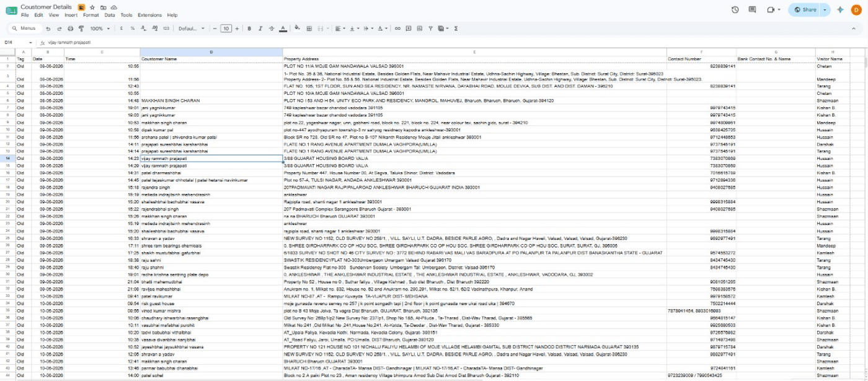Open text wrapping dropdown
The height and width of the screenshot is (381, 868).
(368, 28)
